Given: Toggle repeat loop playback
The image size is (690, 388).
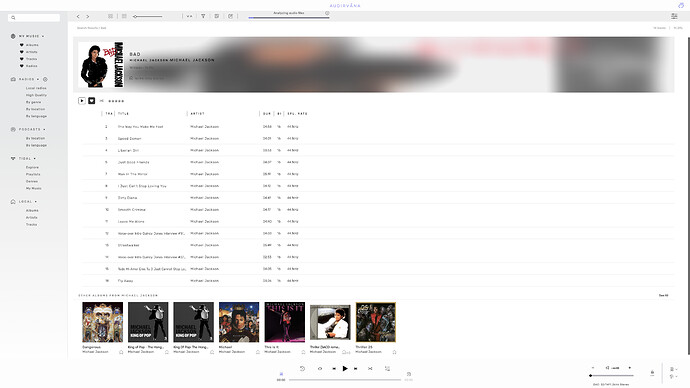Looking at the screenshot, I should click(x=320, y=369).
